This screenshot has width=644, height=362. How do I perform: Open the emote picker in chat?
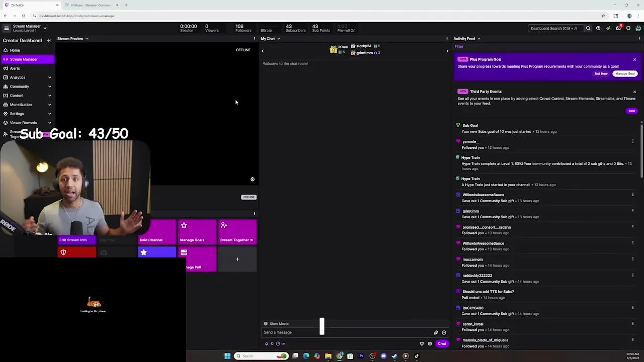[x=444, y=332]
